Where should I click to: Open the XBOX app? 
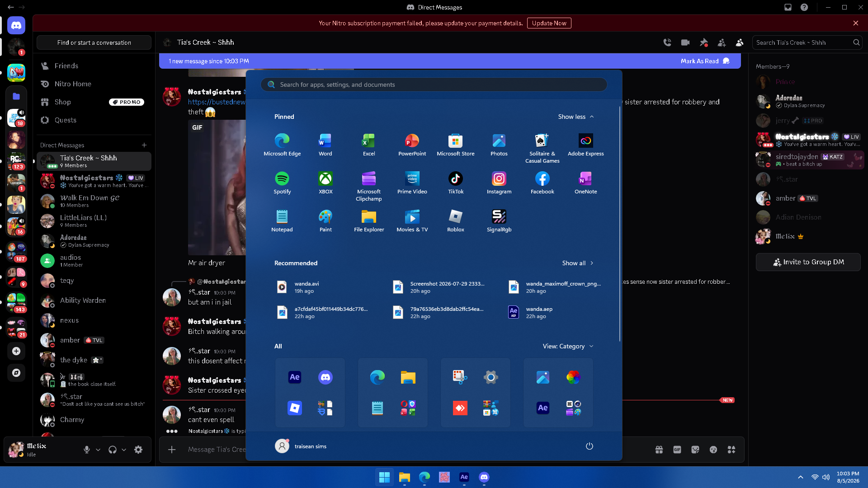pos(325,183)
